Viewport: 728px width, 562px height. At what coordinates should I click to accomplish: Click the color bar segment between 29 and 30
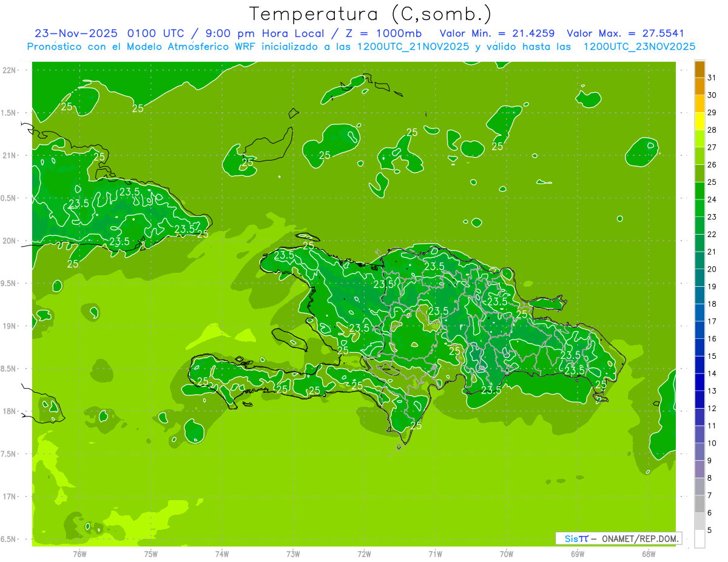pos(699,104)
